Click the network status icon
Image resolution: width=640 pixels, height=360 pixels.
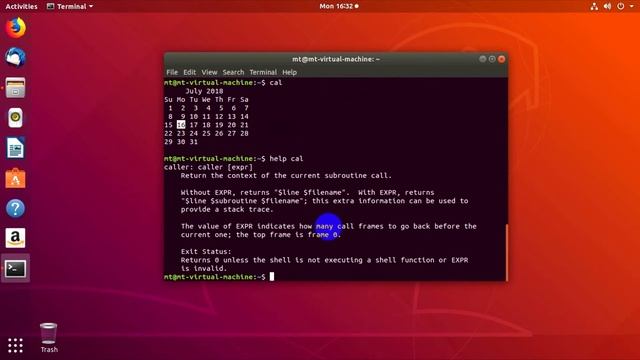[594, 6]
